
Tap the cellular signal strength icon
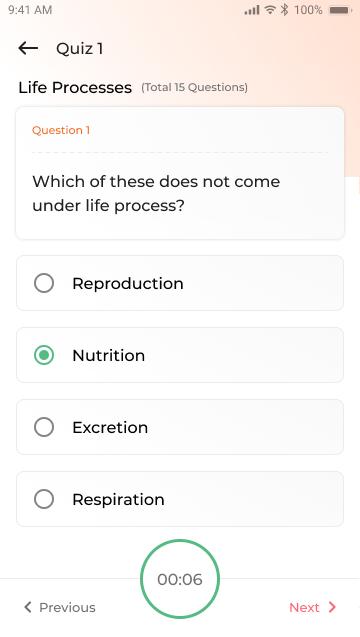(x=252, y=10)
